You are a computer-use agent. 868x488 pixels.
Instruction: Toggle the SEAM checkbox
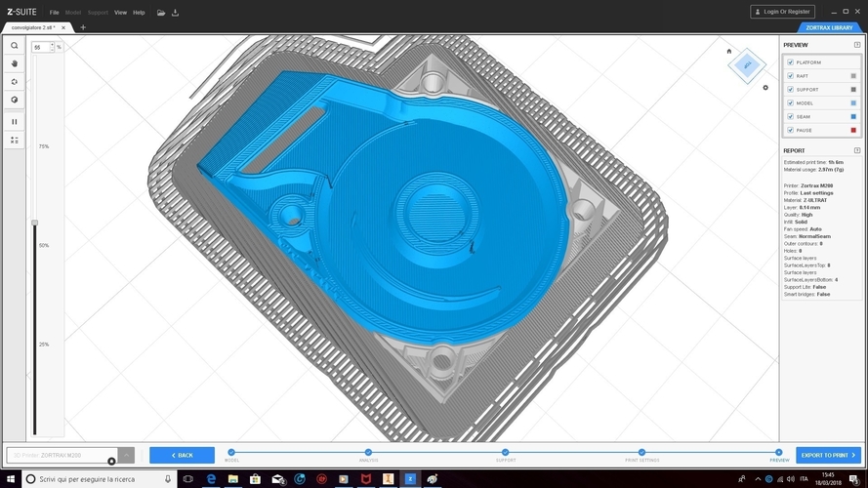click(791, 117)
